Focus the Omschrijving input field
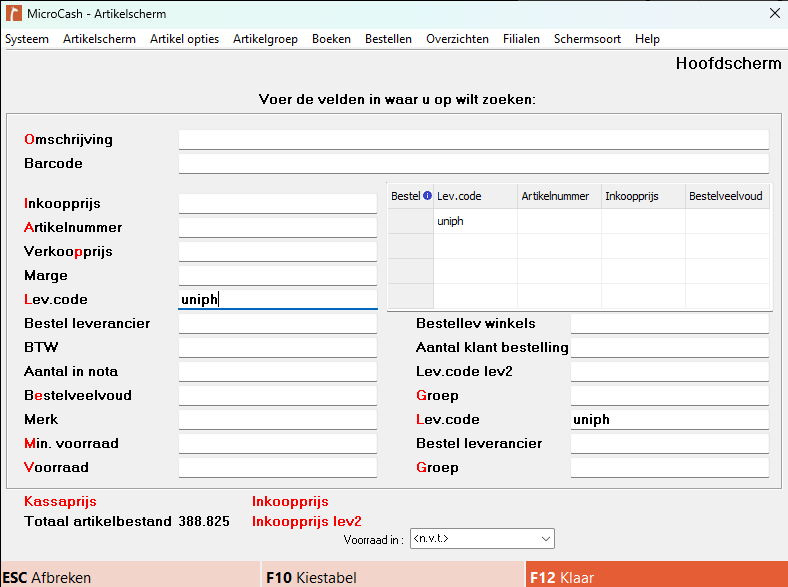This screenshot has height=587, width=788. [473, 140]
